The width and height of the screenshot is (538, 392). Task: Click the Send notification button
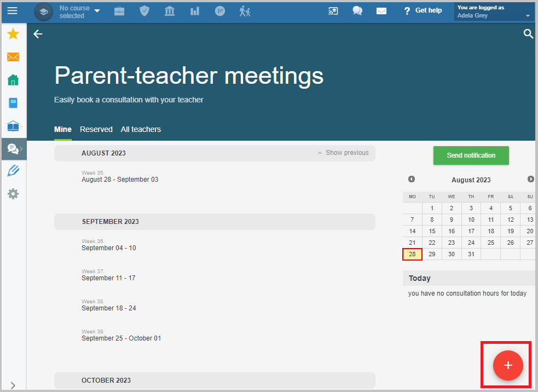coord(471,155)
